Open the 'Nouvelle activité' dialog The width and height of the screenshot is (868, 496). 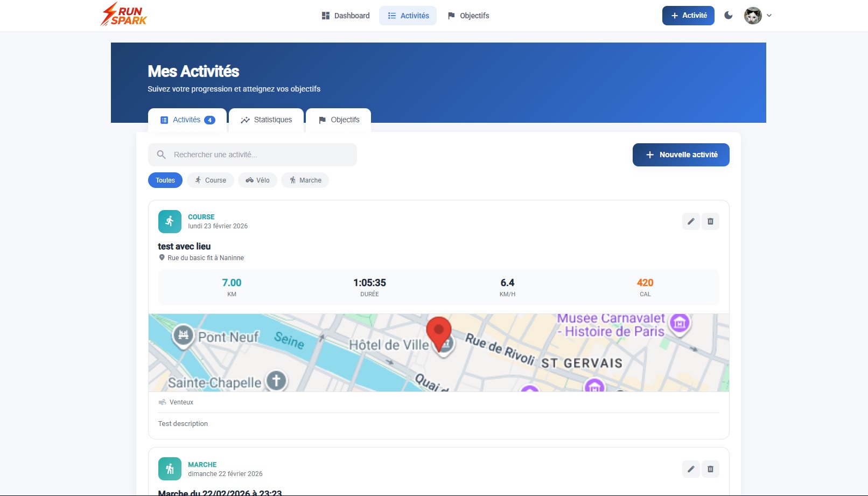pyautogui.click(x=681, y=155)
